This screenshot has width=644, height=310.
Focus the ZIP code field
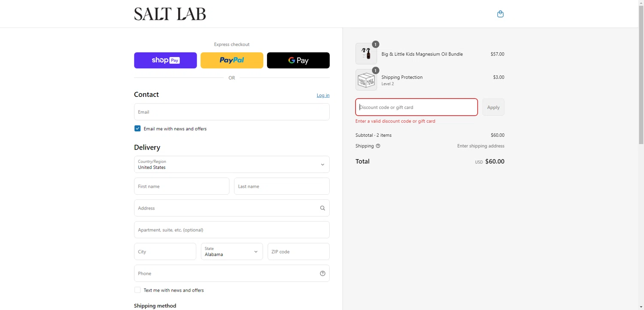(298, 252)
